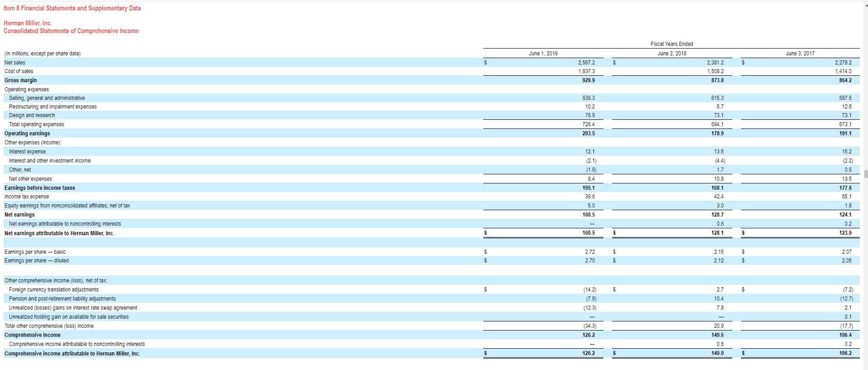Screen dimensions: 868x370
Task: Select gross margin value 873.0
Action: 717,80
